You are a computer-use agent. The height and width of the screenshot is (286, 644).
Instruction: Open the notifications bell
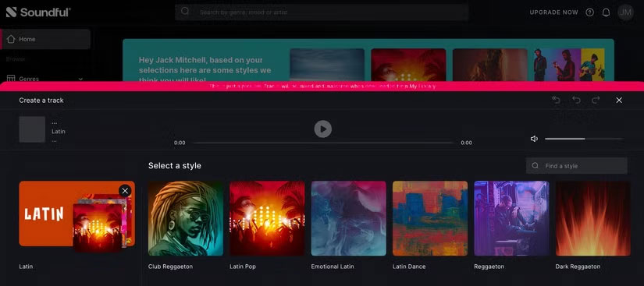606,12
